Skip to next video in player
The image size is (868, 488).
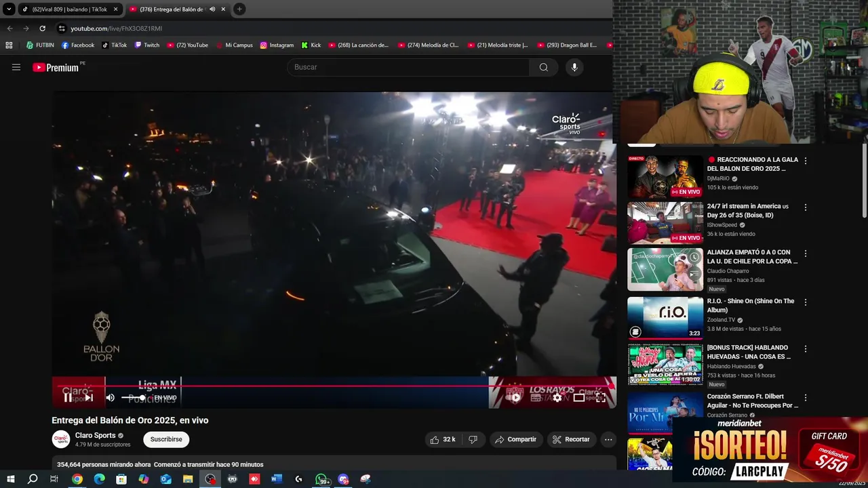pos(89,398)
